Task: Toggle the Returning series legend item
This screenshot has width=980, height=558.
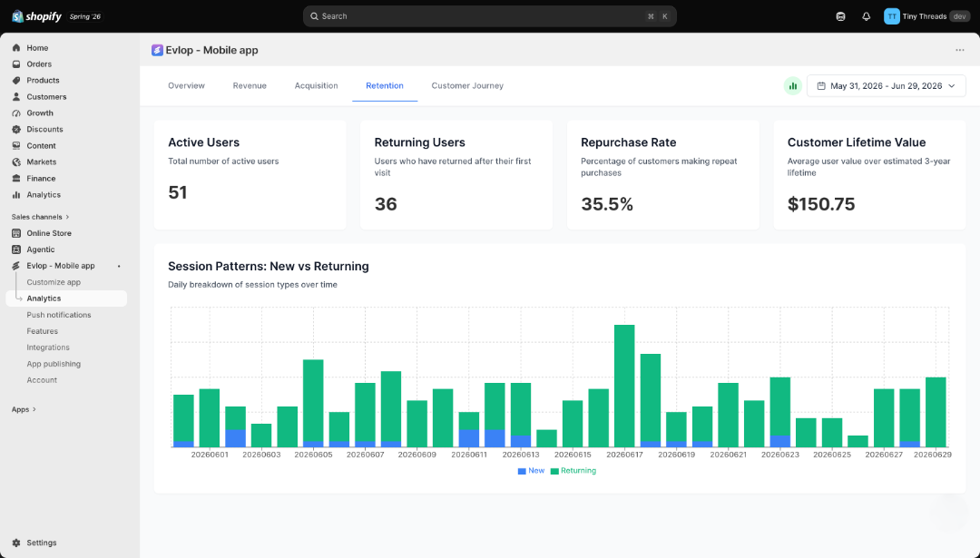Action: coord(573,471)
